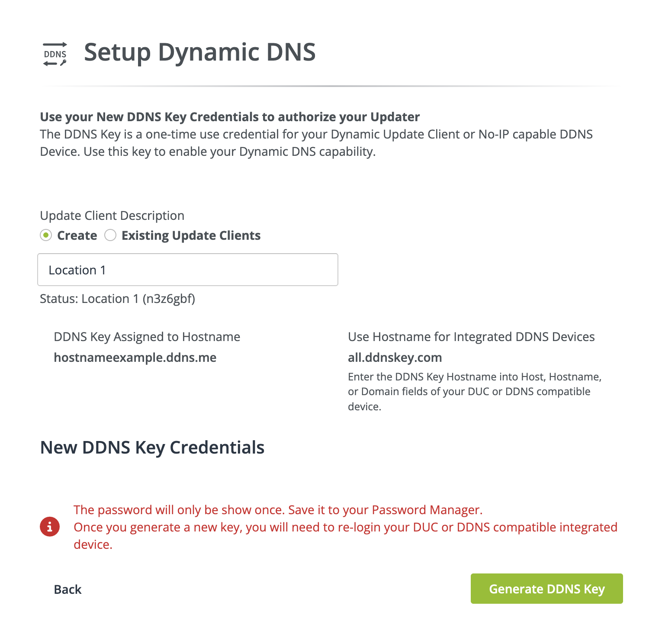
Task: Click the all.ddnskey.com hostname text
Action: coord(395,357)
